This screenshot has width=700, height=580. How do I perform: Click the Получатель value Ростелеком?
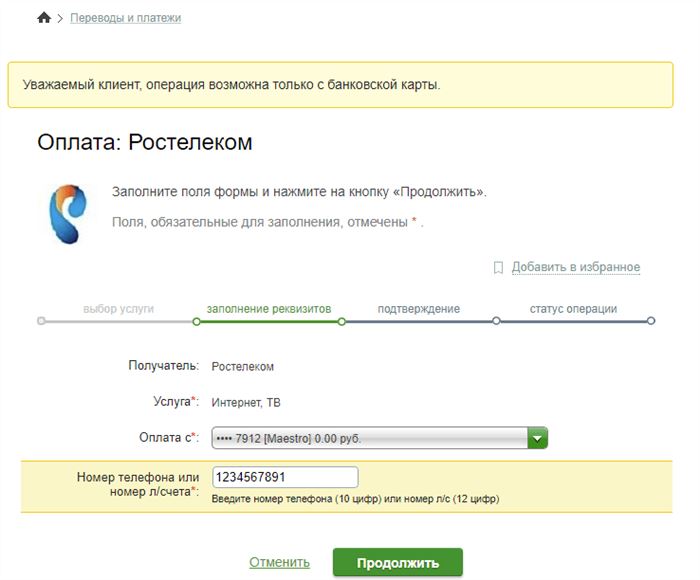point(242,367)
